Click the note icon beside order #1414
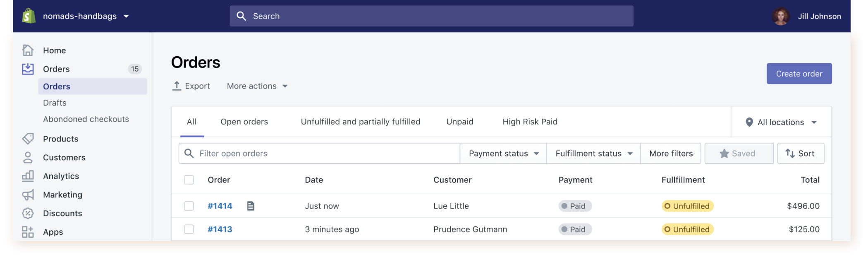 coord(251,206)
